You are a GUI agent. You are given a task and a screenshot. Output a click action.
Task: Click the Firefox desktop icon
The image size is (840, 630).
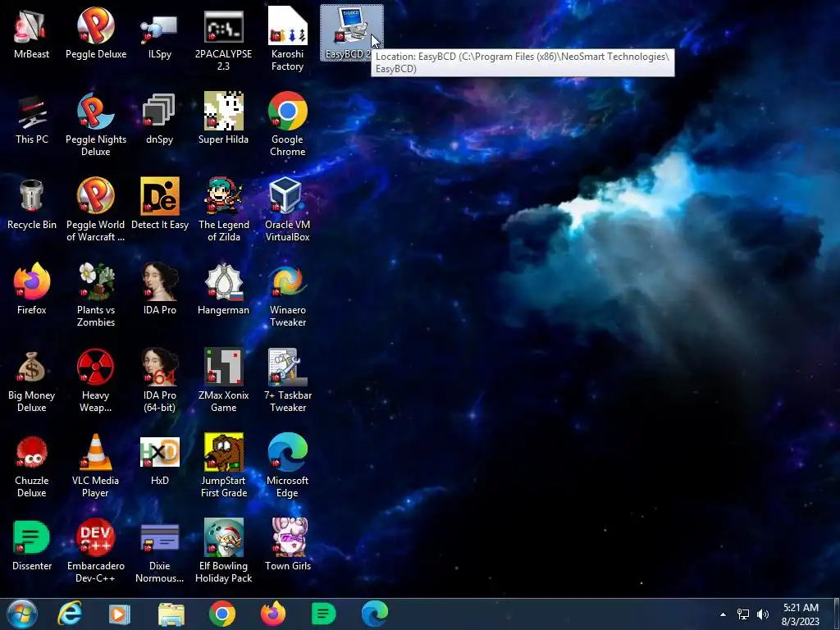tap(32, 289)
